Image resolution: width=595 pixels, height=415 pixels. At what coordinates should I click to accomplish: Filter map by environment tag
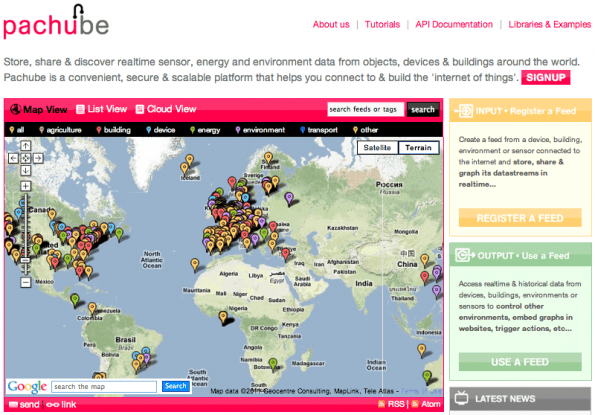(260, 130)
